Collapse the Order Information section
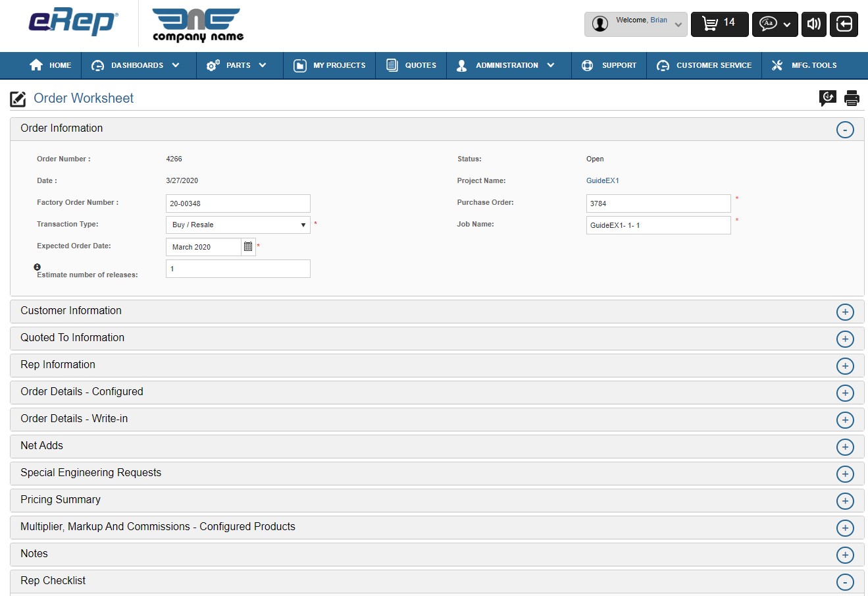868x596 pixels. pyautogui.click(x=845, y=129)
